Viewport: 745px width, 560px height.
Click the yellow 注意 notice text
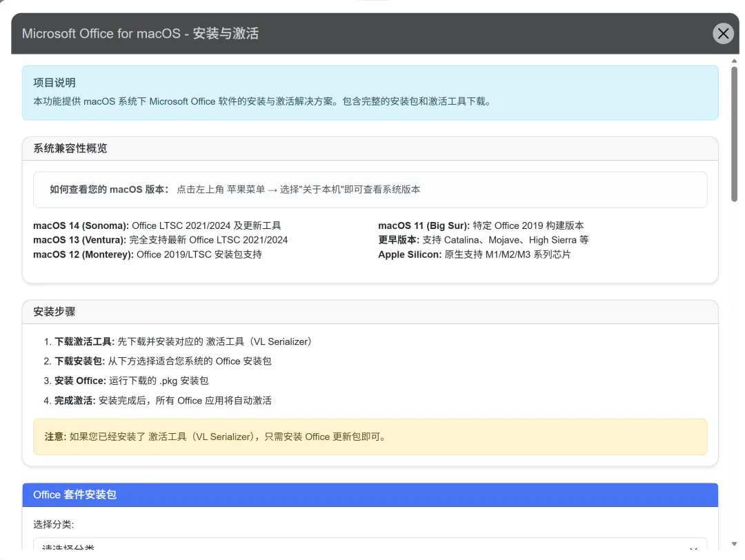tap(216, 437)
